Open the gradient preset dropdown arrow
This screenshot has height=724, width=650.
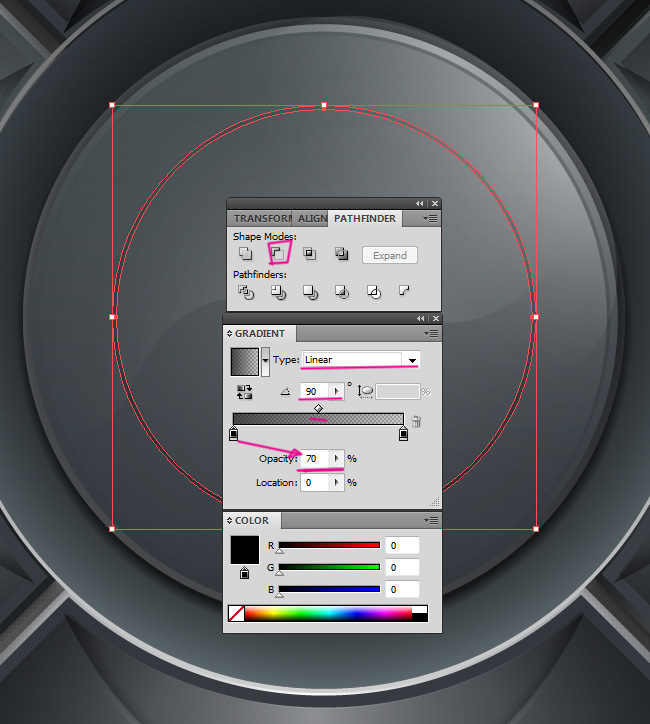click(265, 362)
